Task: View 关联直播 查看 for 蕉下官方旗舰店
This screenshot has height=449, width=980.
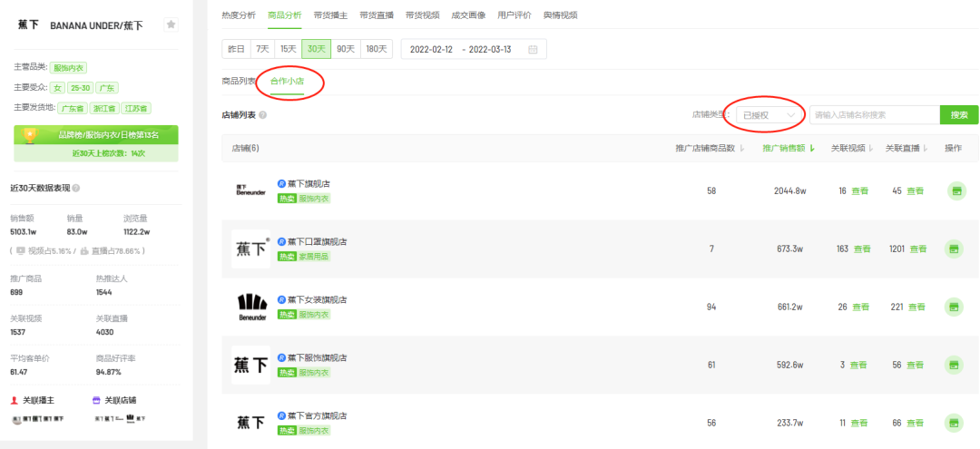Action: [x=915, y=423]
